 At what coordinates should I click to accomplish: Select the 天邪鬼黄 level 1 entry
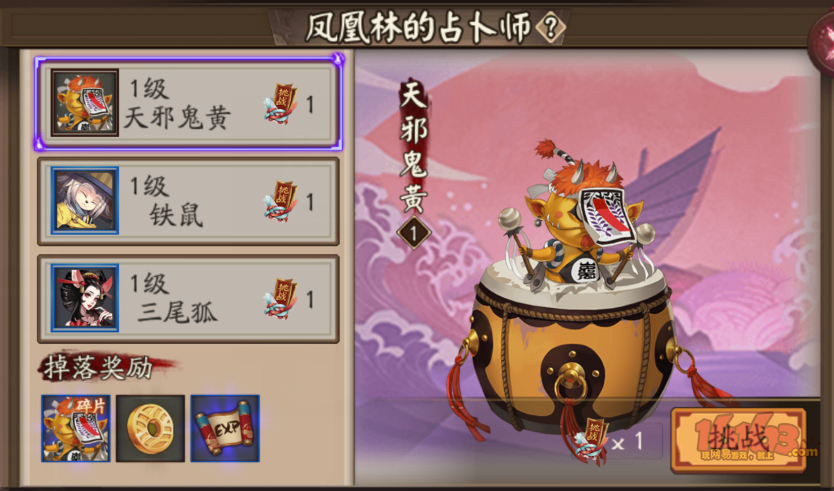click(188, 104)
